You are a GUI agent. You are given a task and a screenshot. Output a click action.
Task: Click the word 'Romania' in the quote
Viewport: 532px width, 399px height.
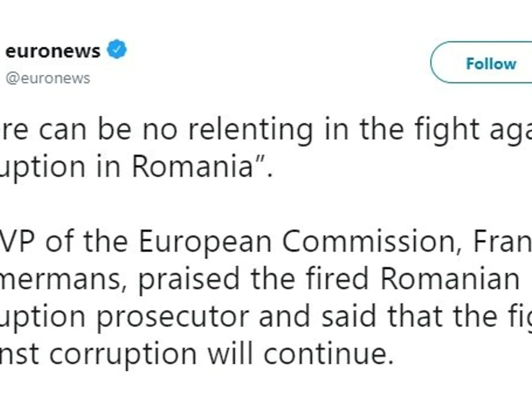(x=192, y=167)
